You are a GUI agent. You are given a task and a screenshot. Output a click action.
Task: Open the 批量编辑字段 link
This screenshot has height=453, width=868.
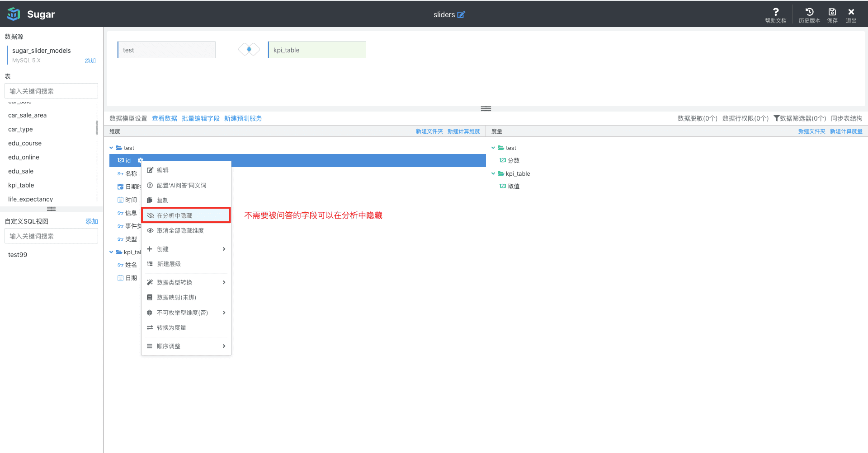tap(201, 118)
